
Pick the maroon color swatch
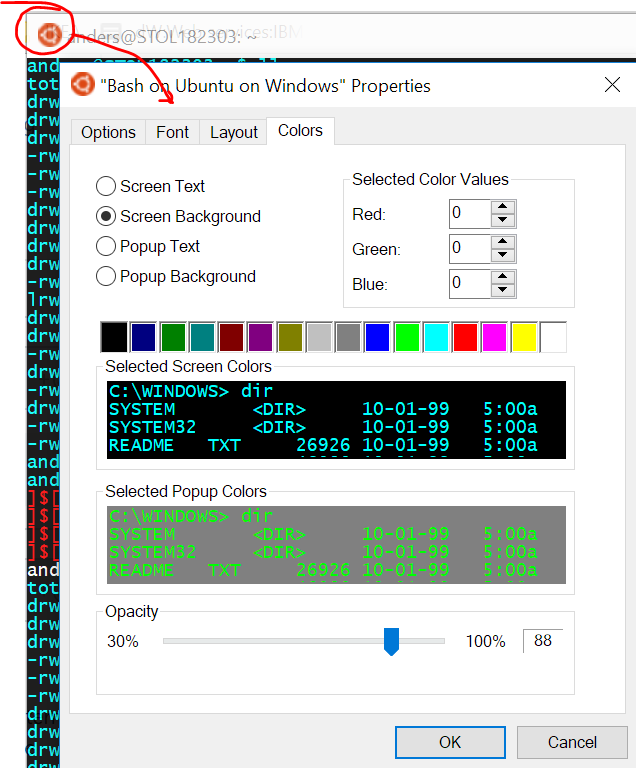[231, 337]
